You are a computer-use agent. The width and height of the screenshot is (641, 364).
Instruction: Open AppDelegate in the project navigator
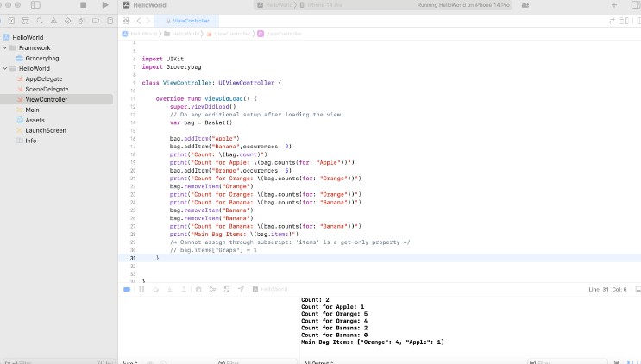43,78
